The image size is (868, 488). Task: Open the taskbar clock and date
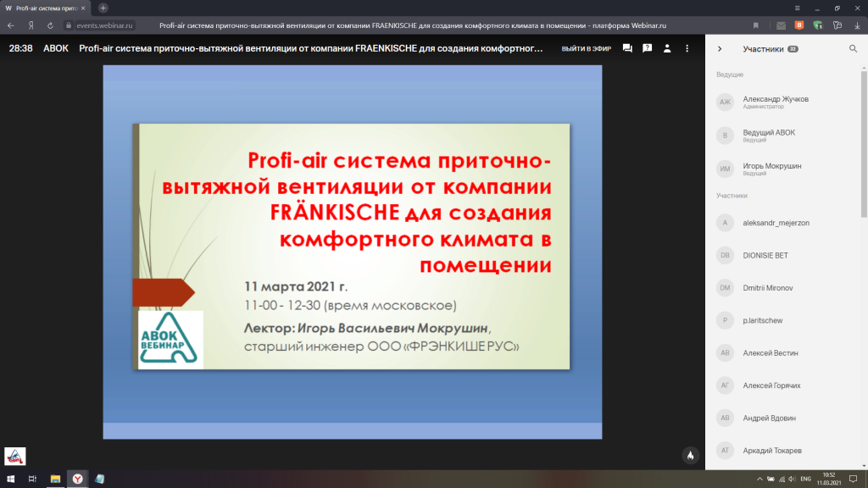tap(829, 480)
